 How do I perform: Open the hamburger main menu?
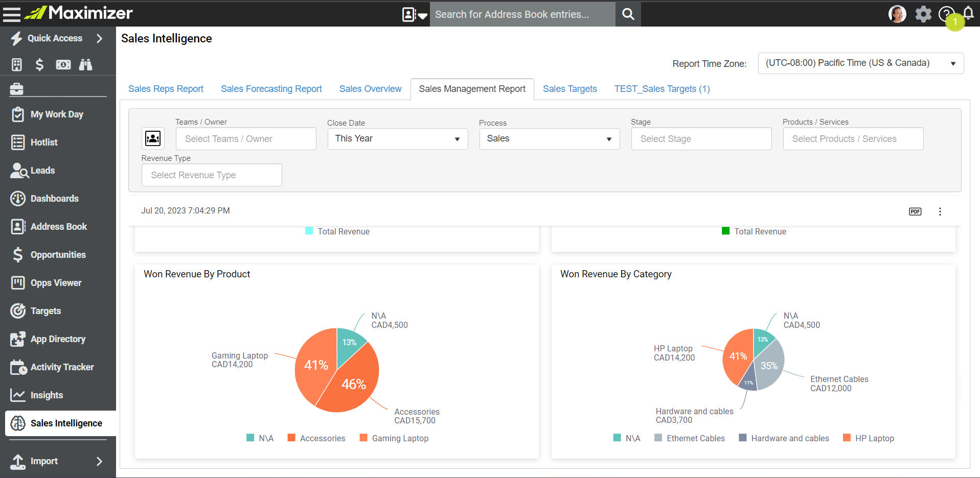coord(12,14)
